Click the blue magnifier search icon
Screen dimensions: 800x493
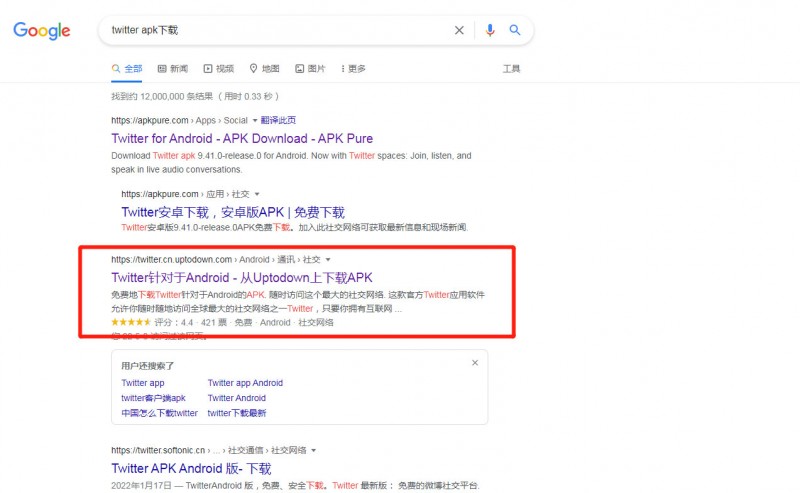pos(515,30)
